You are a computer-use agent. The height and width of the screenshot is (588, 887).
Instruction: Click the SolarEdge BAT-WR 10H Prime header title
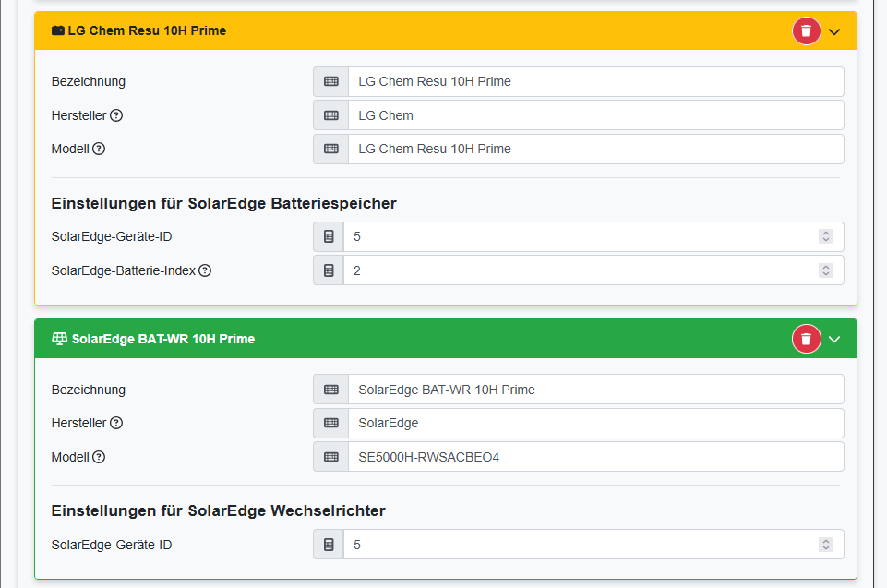pyautogui.click(x=162, y=339)
